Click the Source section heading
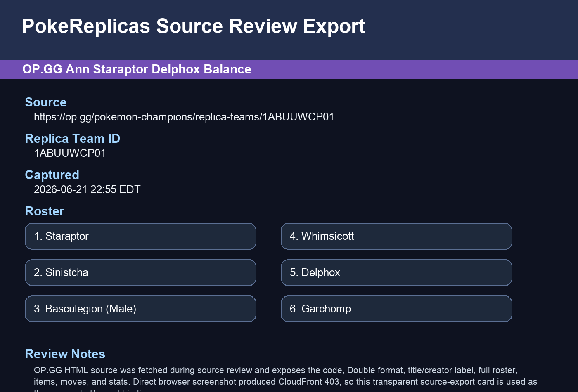The image size is (578, 392). pyautogui.click(x=45, y=102)
